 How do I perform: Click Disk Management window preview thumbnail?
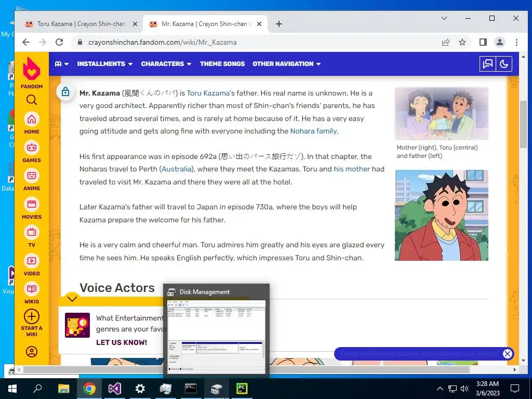tap(217, 337)
